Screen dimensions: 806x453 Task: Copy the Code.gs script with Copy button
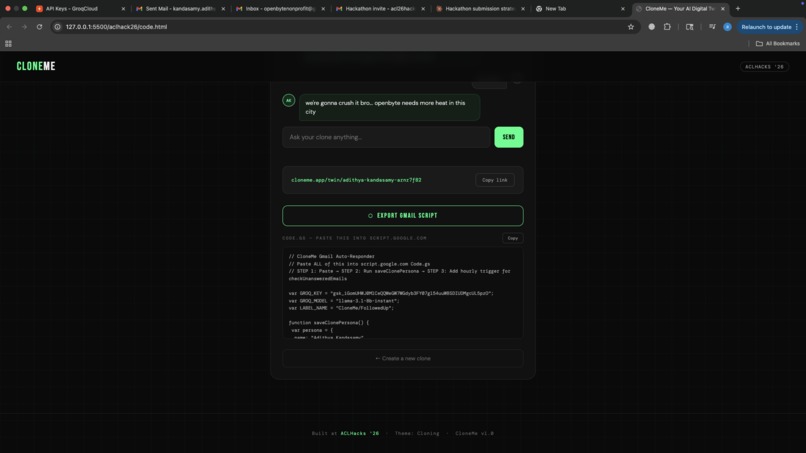click(x=512, y=238)
